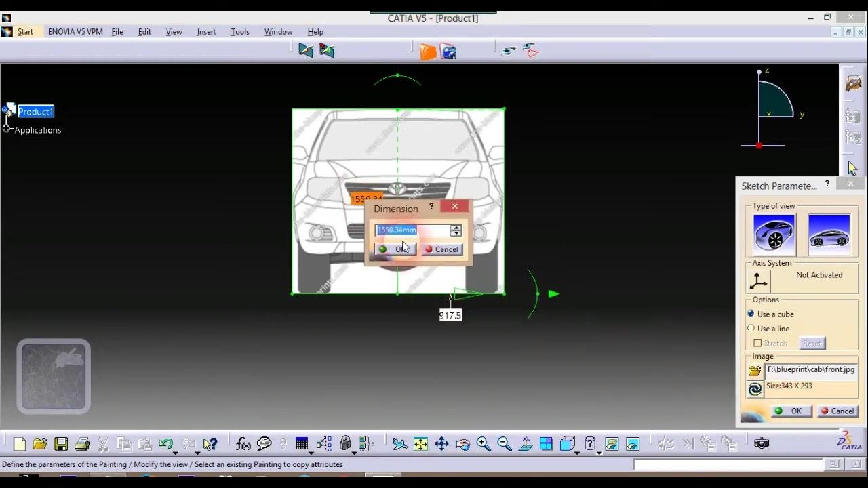
Task: Select the 'Use a line' option
Action: (751, 329)
